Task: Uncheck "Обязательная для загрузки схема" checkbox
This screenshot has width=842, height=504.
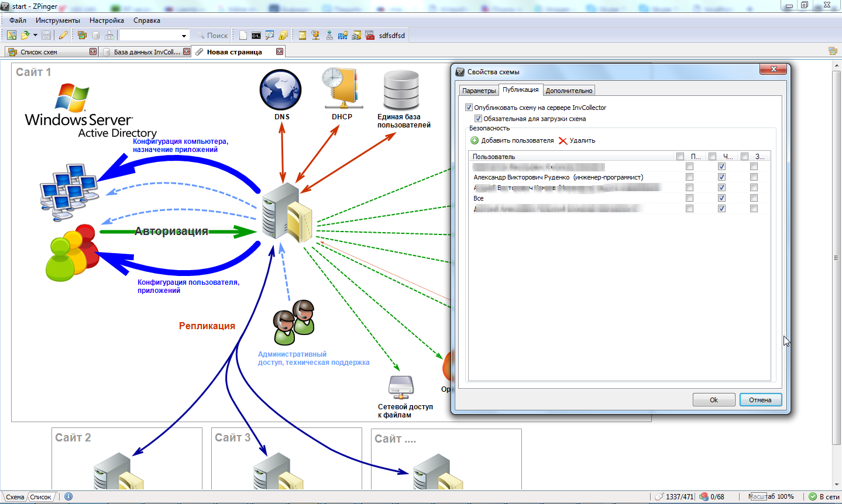Action: 478,119
